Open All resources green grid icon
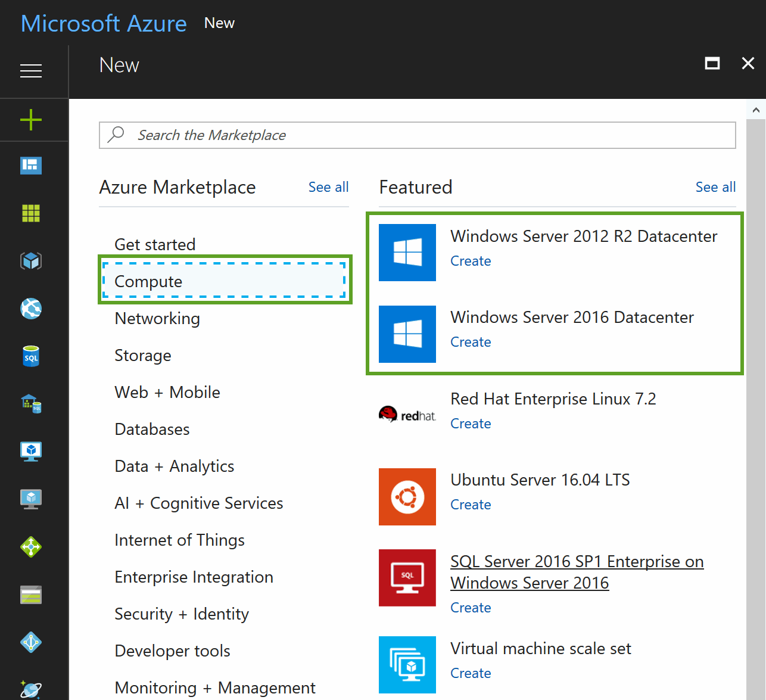The height and width of the screenshot is (700, 766). [31, 213]
